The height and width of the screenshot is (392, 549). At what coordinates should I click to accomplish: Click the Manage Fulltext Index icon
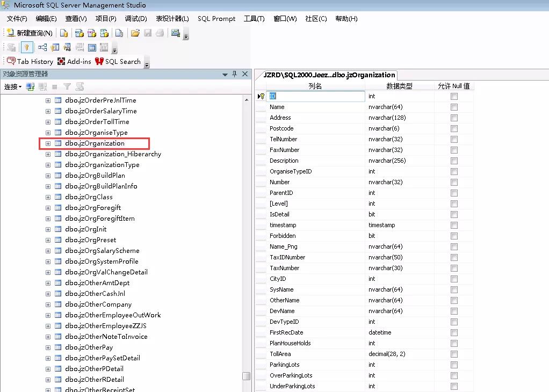tap(67, 47)
